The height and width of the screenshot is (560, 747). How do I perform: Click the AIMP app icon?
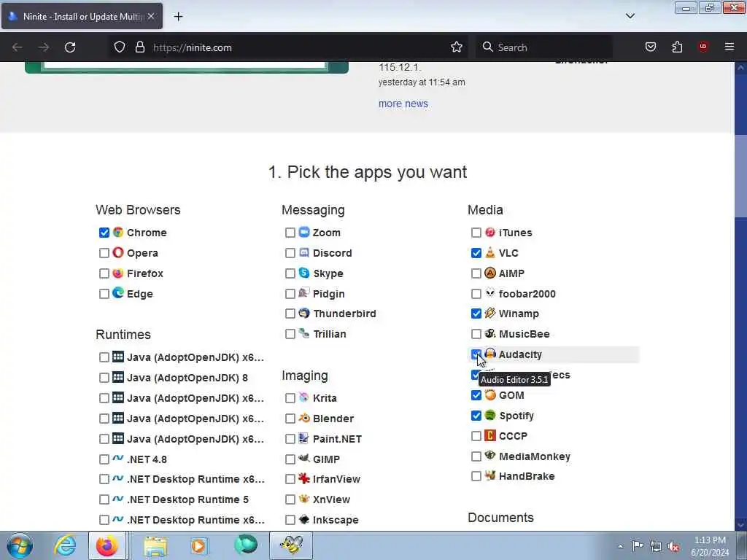coord(490,273)
